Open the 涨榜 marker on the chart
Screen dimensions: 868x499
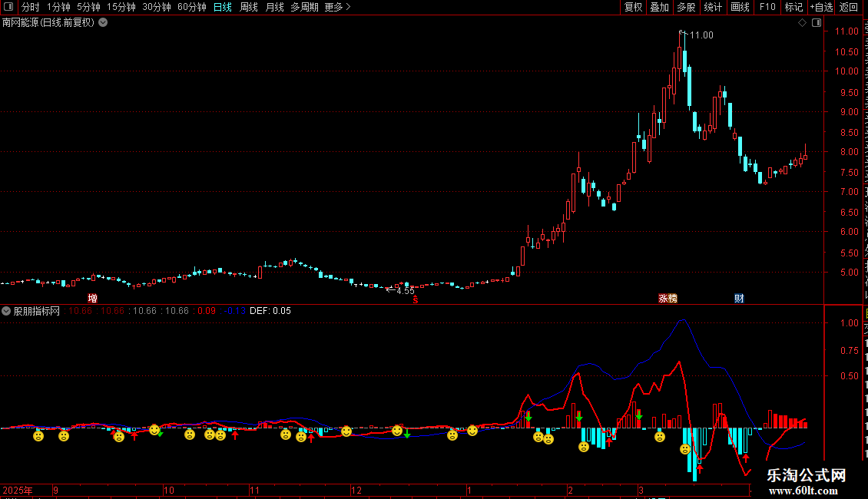[x=668, y=298]
